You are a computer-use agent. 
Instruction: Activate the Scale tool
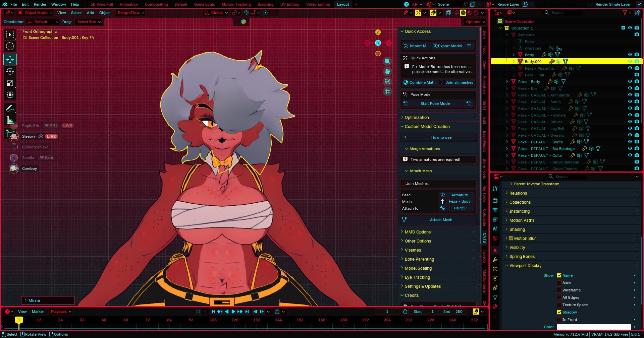point(10,83)
